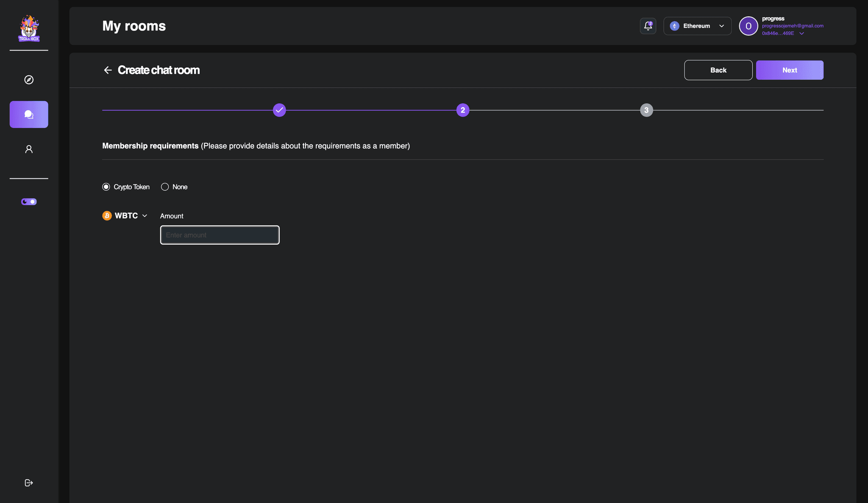
Task: Click the back arrow beside Create chat room
Action: click(x=108, y=70)
